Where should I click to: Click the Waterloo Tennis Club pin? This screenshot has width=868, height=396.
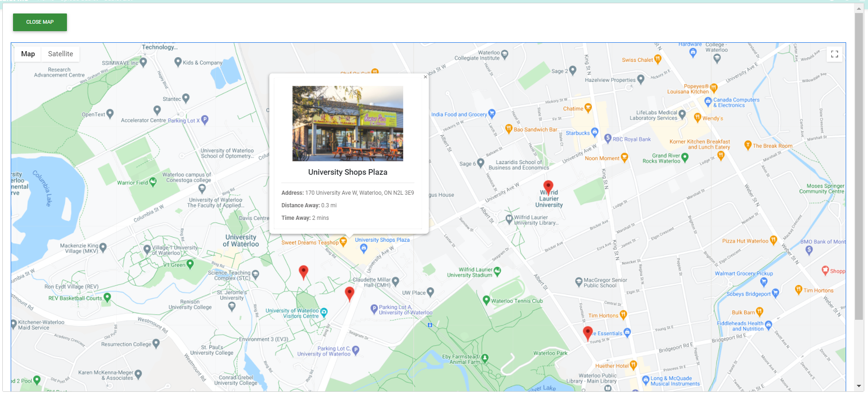click(486, 300)
